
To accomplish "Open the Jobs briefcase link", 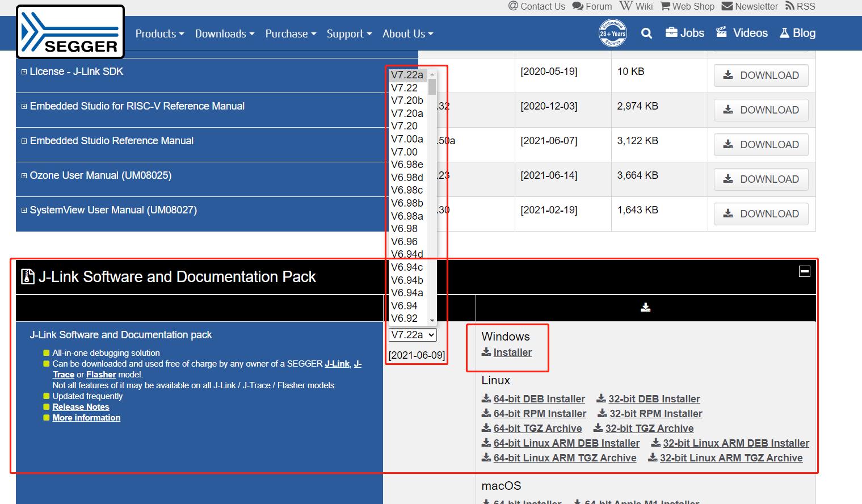I will [685, 33].
